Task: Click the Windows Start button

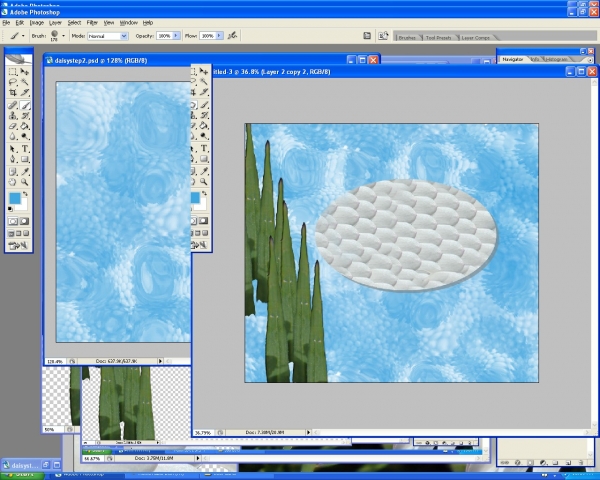Action: [x=22, y=476]
